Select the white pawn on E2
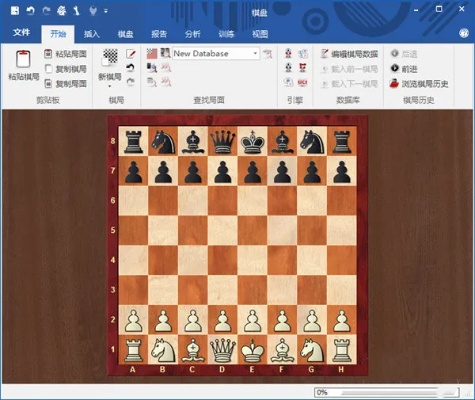 point(252,320)
